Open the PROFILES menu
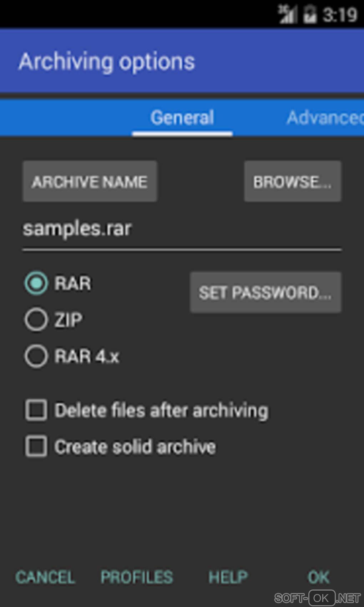The width and height of the screenshot is (364, 607). 137,577
